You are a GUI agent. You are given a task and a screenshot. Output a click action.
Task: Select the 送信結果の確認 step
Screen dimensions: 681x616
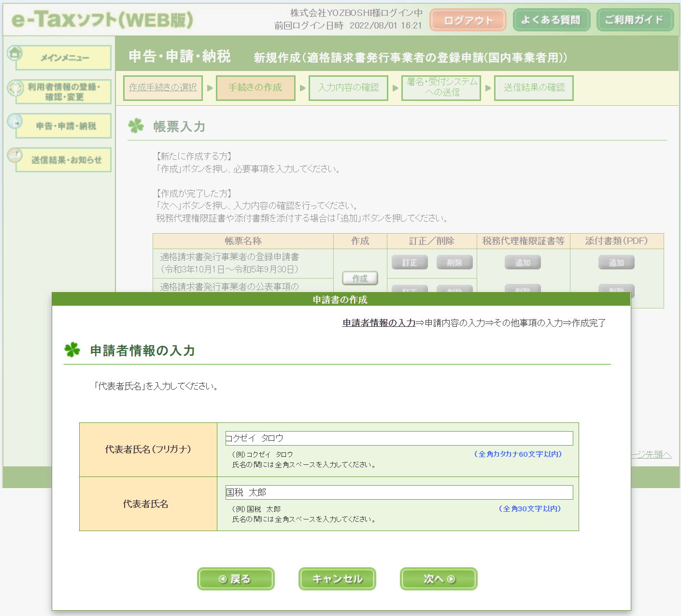[534, 88]
